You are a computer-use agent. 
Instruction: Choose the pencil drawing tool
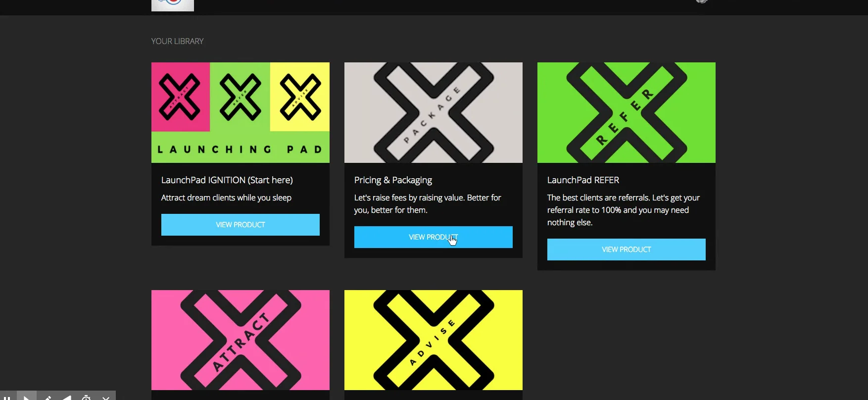48,397
